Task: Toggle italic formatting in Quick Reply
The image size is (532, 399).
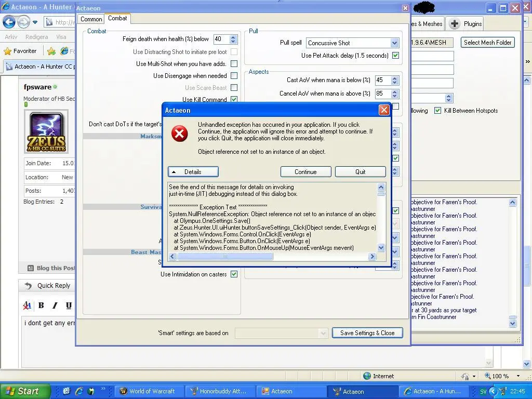Action: coord(55,305)
